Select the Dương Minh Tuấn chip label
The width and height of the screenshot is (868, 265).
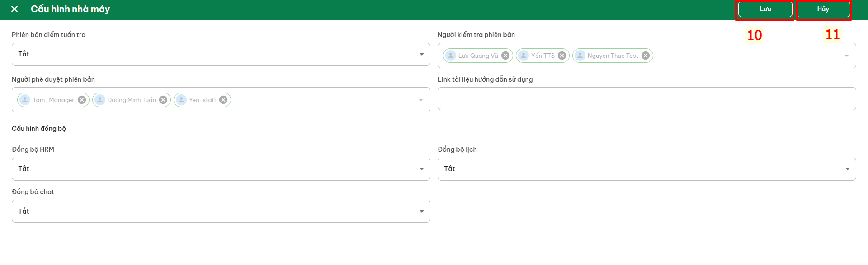coord(132,100)
